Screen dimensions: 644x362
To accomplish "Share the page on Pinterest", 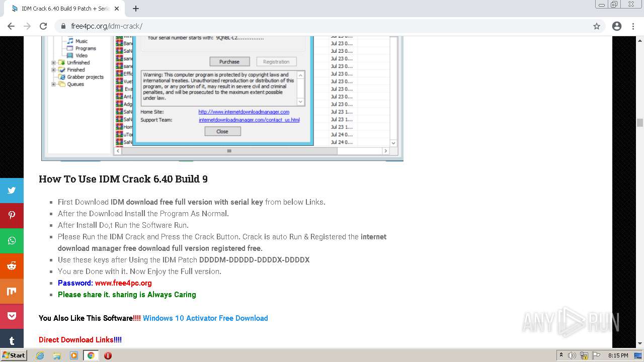I will 12,216.
